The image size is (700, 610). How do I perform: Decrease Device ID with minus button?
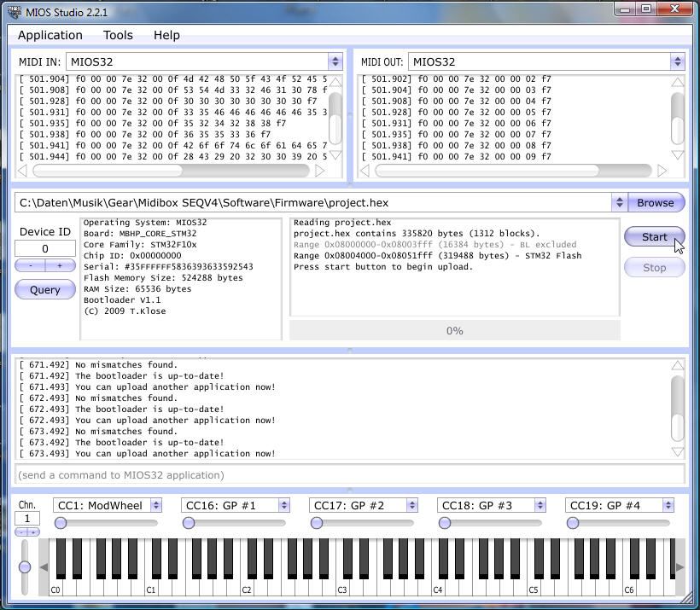[30, 265]
